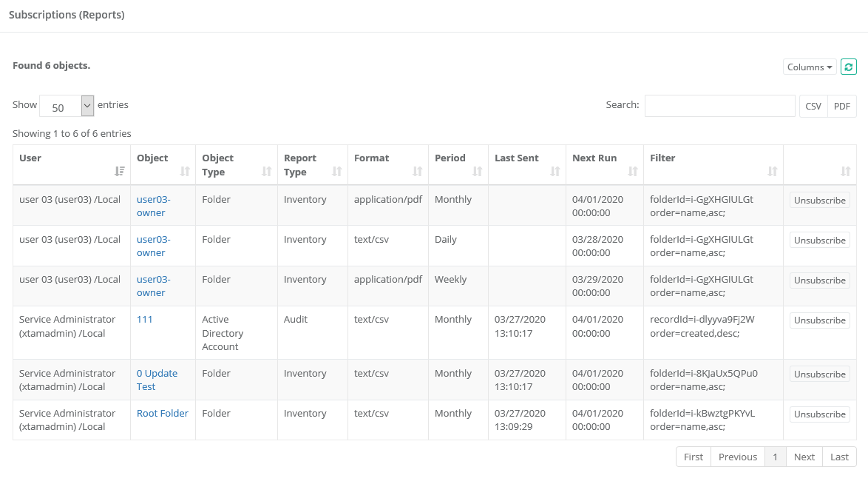The image size is (868, 484).
Task: Go to the Next page of results
Action: point(804,457)
